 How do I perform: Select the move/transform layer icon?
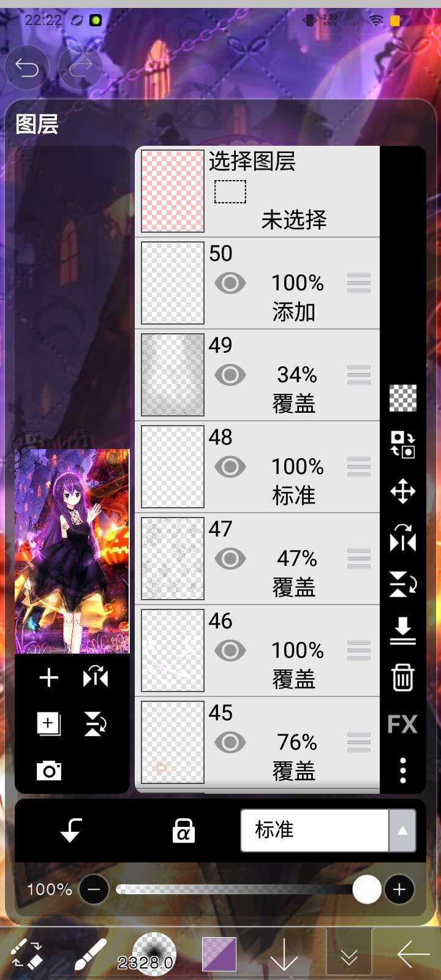[402, 491]
